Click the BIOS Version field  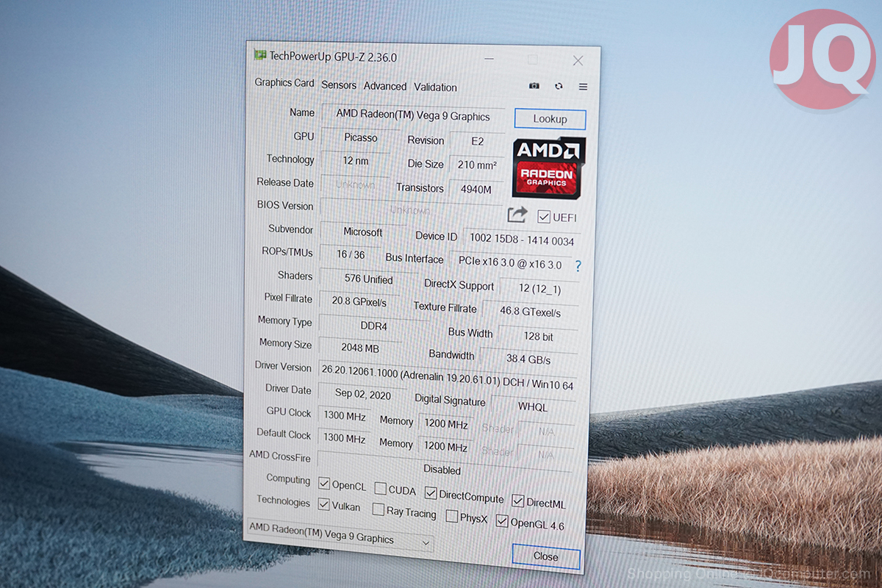[x=411, y=209]
